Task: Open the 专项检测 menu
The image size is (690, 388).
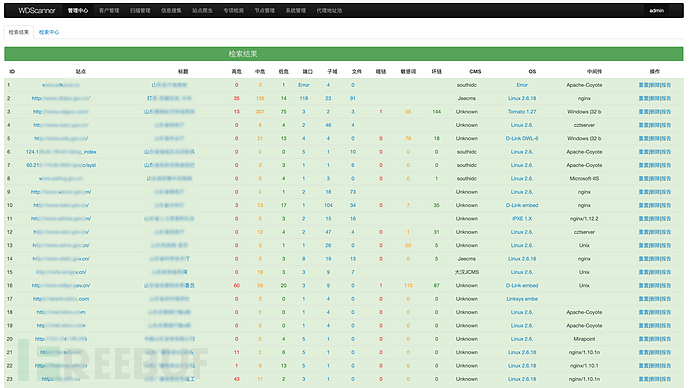Action: 234,11
